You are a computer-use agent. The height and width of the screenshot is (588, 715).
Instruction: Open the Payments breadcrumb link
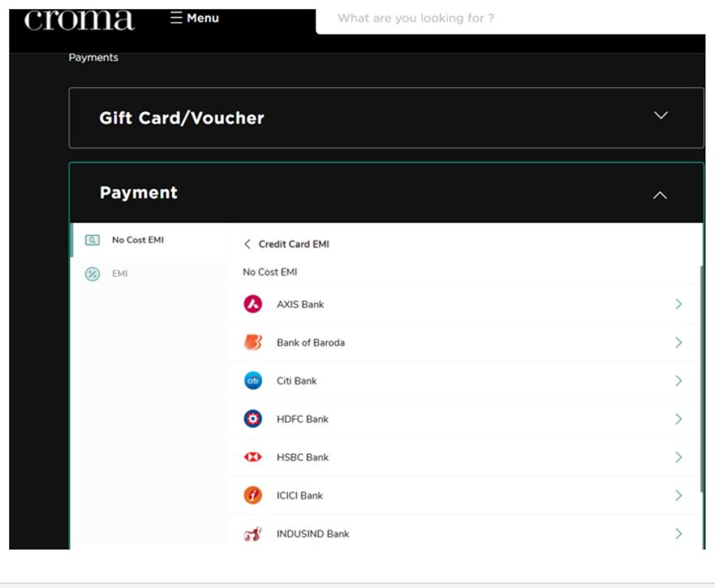(93, 58)
